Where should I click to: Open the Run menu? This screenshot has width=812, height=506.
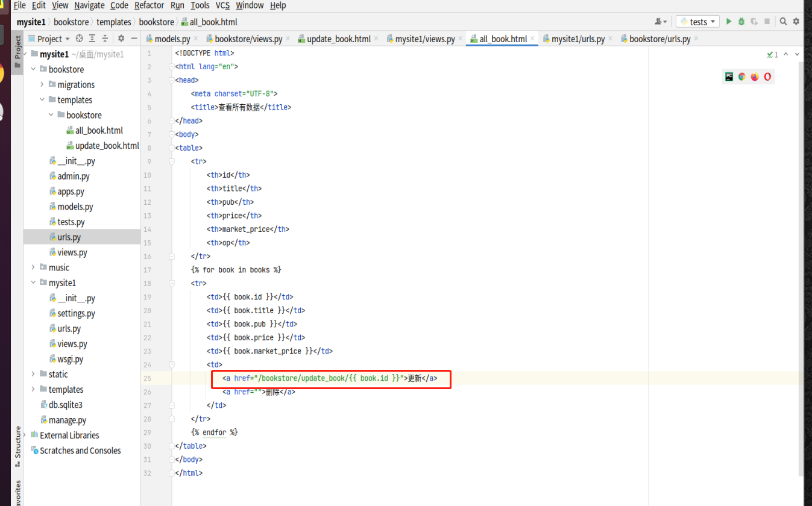(177, 5)
